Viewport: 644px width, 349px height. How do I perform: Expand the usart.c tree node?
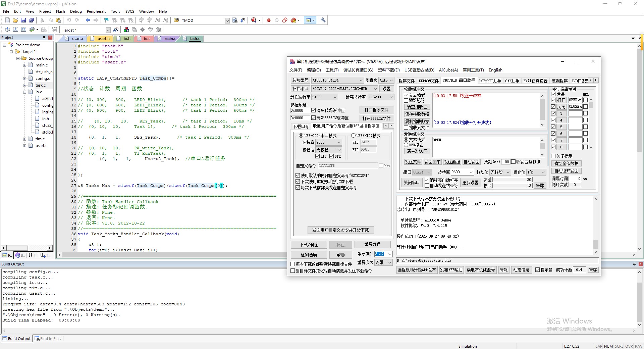tap(24, 146)
